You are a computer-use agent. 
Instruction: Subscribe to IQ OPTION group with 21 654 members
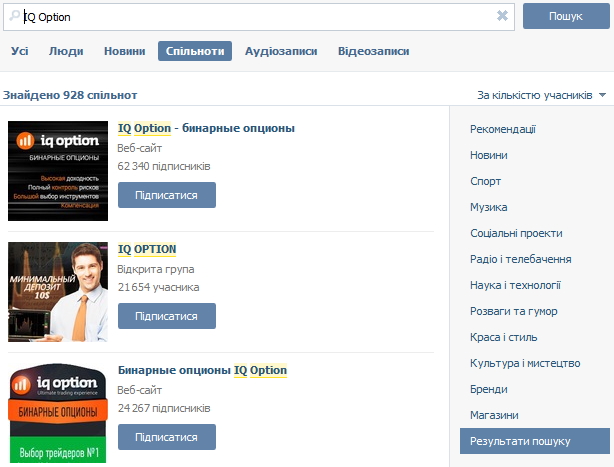[167, 316]
